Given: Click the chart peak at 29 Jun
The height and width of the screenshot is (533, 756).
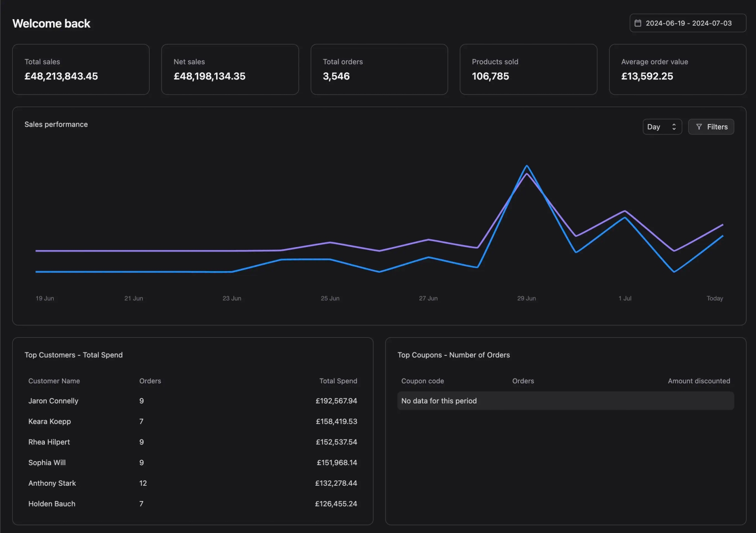Looking at the screenshot, I should coord(527,166).
